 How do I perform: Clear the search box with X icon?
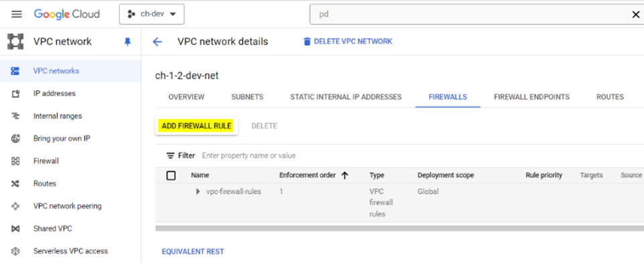click(635, 15)
